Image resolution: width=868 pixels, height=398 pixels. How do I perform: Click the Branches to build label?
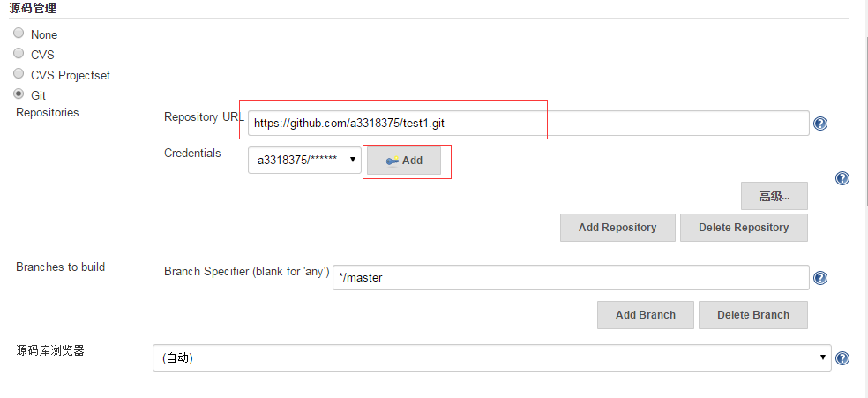coord(60,267)
